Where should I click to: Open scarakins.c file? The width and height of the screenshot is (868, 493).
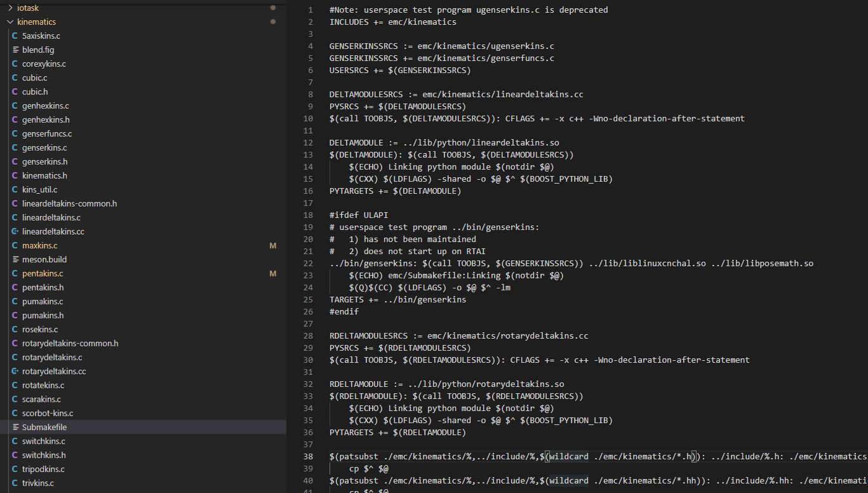tap(41, 399)
